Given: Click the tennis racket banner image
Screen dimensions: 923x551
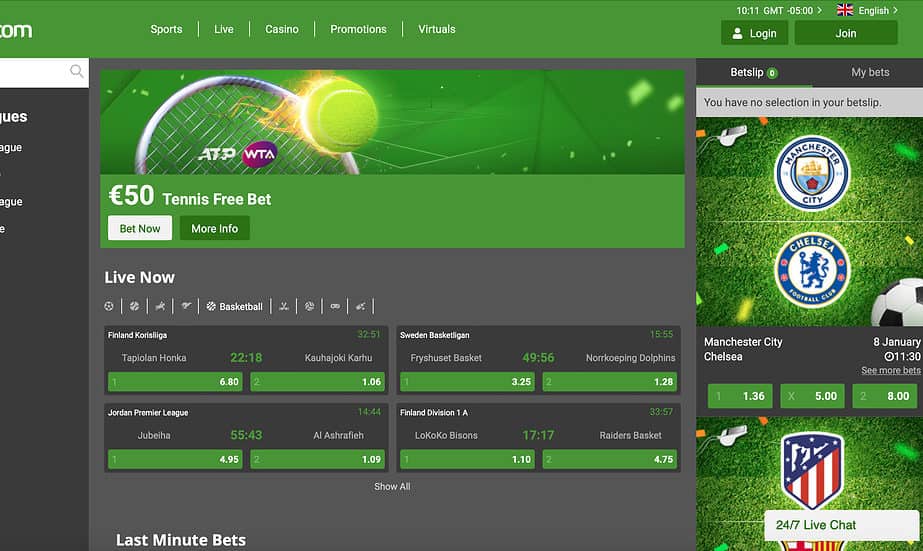Looking at the screenshot, I should [x=392, y=122].
